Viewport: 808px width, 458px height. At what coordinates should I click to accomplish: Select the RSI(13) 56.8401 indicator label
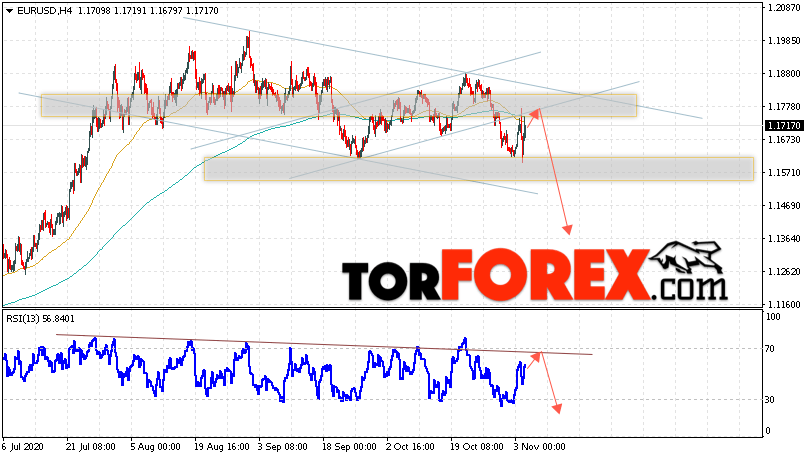point(40,319)
